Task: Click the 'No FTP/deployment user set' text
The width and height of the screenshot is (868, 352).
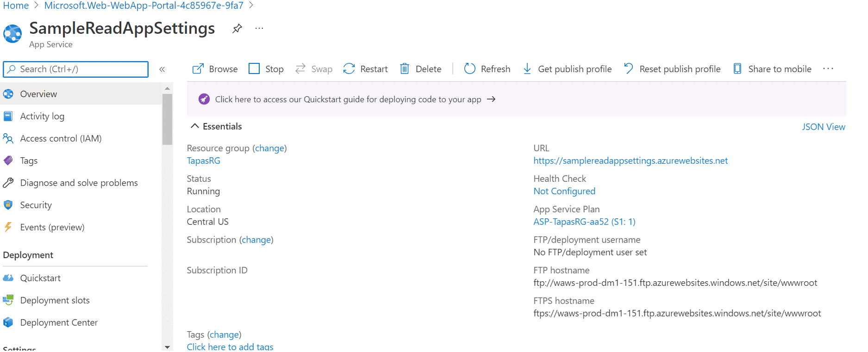Action: tap(590, 252)
